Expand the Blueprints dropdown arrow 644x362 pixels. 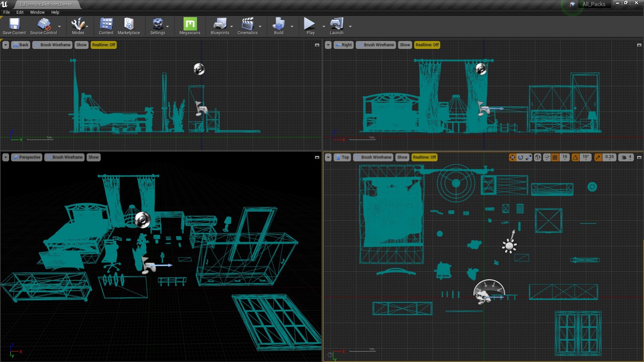[x=232, y=26]
